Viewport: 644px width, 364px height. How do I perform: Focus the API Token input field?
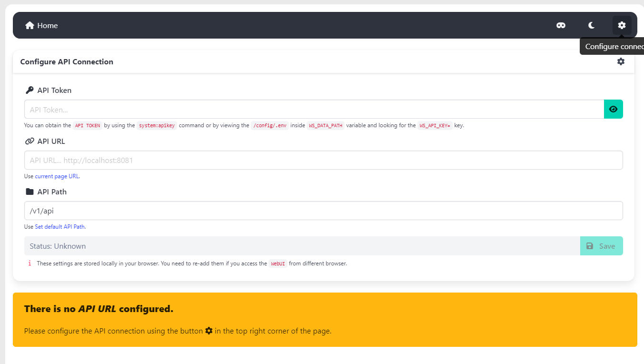314,110
